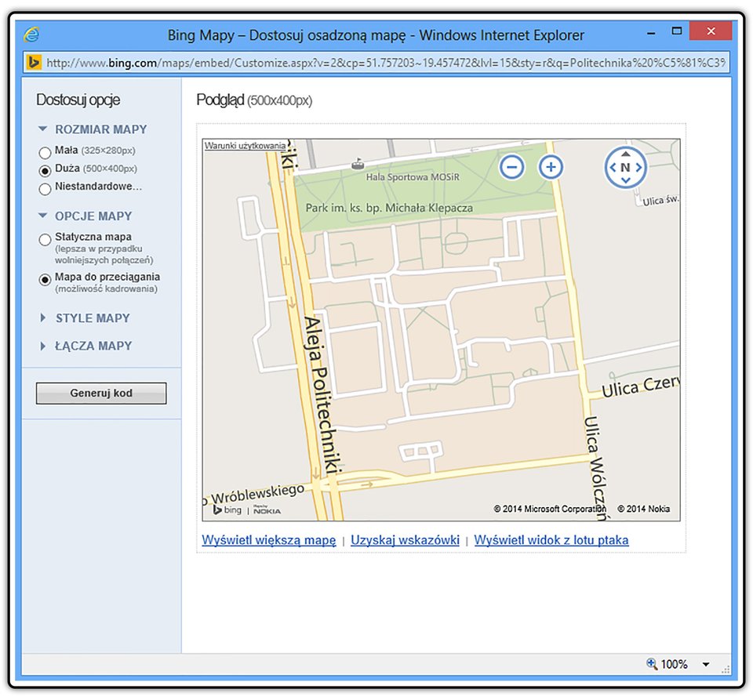
Task: Click the Internet Explorer icon in title bar
Action: [31, 34]
